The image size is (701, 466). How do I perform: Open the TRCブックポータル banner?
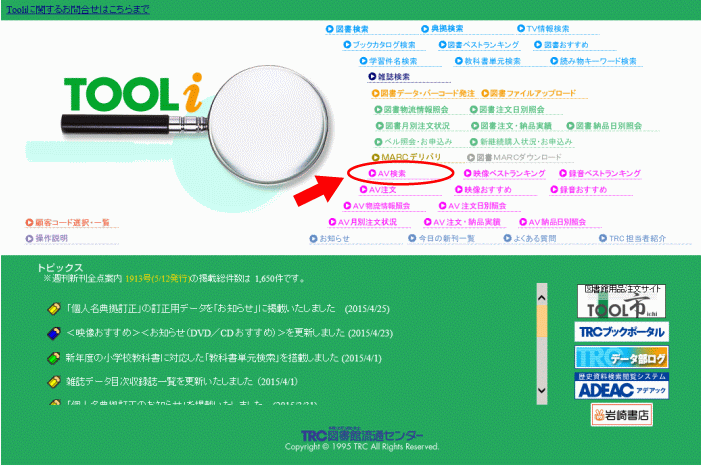[621, 332]
